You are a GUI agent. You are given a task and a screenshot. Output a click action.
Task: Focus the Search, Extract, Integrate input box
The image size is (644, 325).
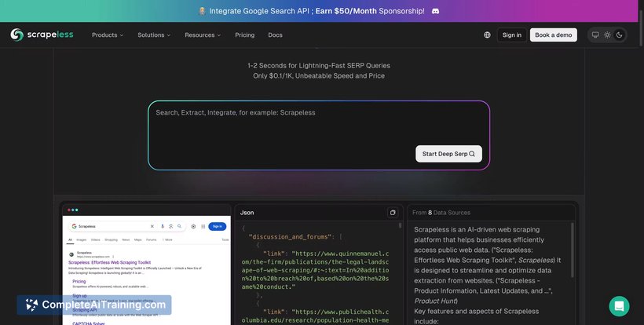point(319,135)
